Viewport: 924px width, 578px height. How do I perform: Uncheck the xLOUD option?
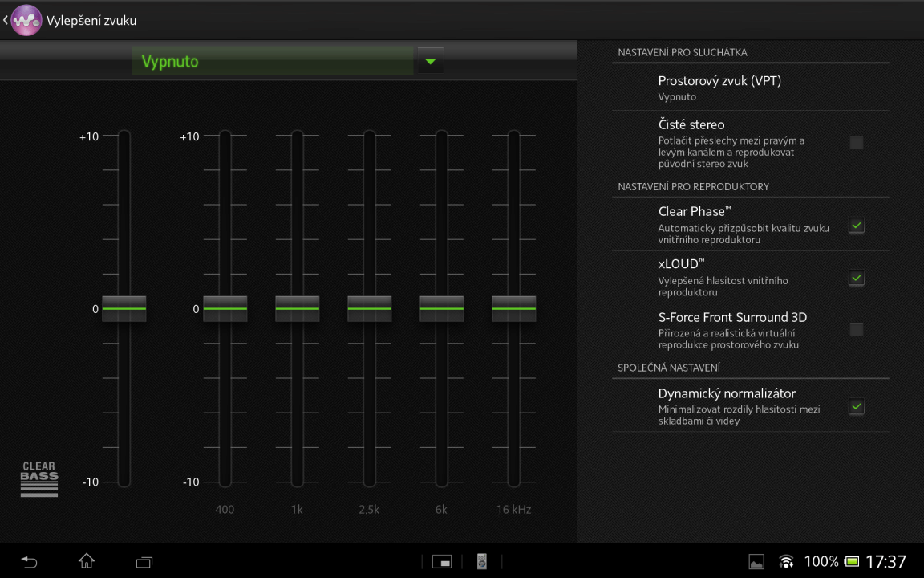(857, 278)
